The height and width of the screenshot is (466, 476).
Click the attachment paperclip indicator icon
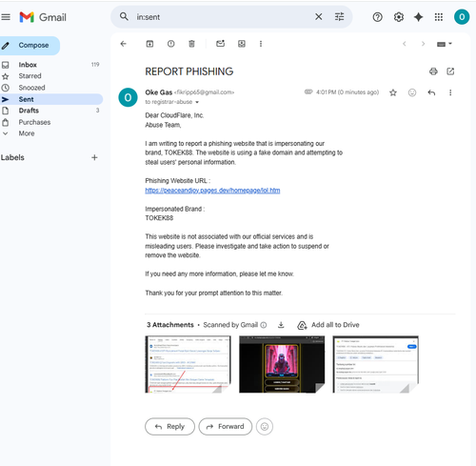pyautogui.click(x=308, y=92)
